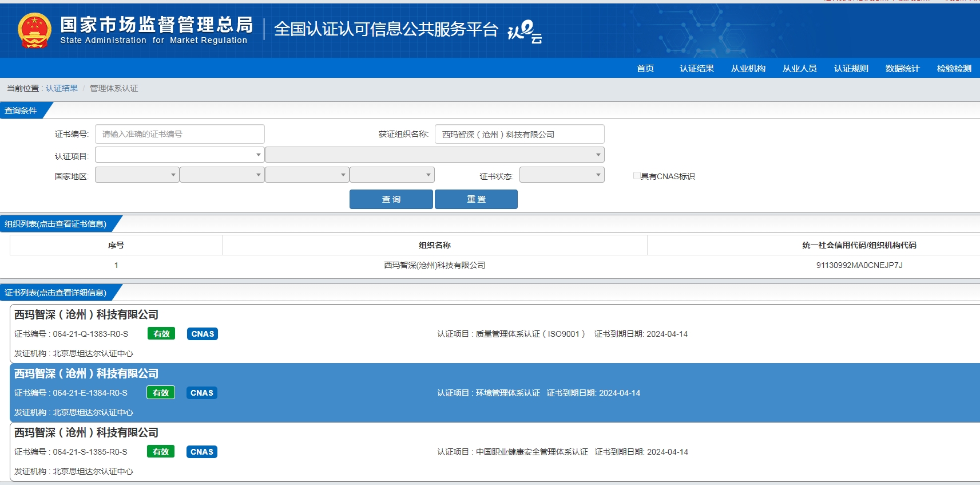Click CNAS badge for certificate 064-21-E-1384-R0-S
This screenshot has height=485, width=980.
pos(202,393)
